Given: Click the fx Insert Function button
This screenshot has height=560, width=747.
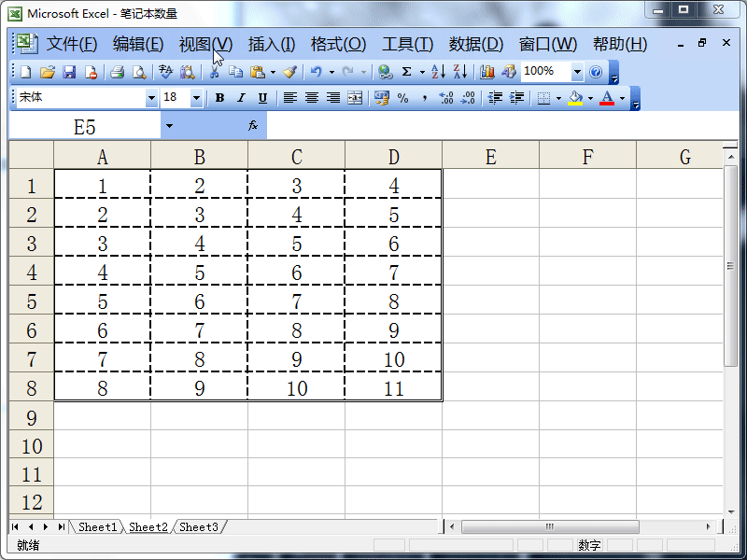Looking at the screenshot, I should tap(253, 125).
